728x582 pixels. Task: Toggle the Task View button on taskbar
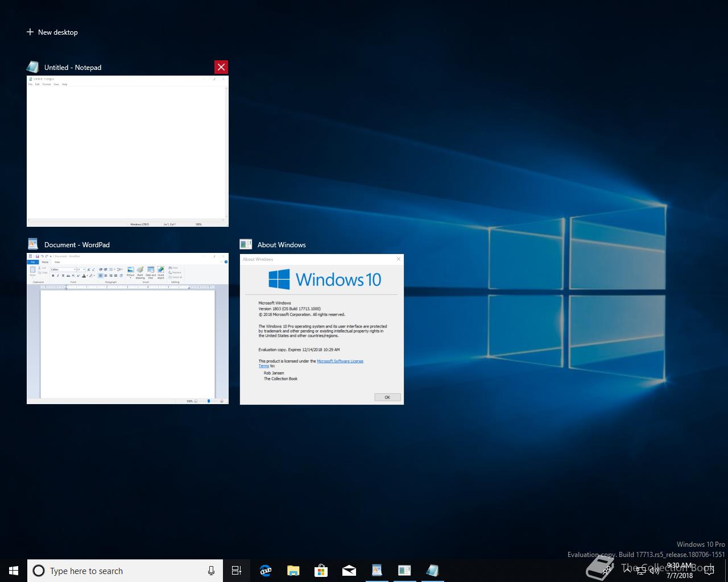(237, 571)
